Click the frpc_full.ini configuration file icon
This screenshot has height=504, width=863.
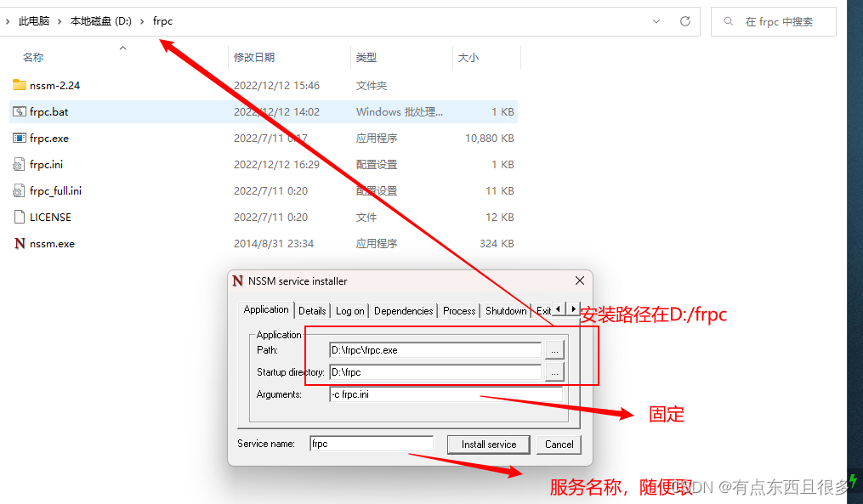[19, 190]
